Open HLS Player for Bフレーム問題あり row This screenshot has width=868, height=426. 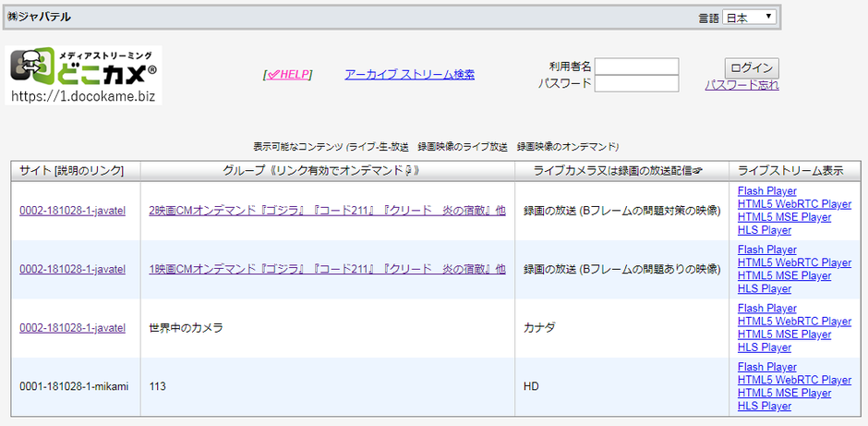(765, 289)
